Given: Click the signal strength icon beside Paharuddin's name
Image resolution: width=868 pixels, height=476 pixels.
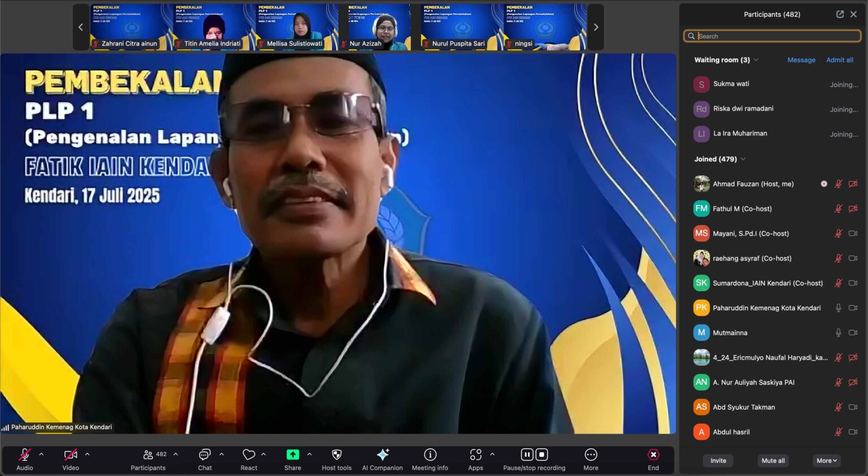Looking at the screenshot, I should click(x=5, y=427).
